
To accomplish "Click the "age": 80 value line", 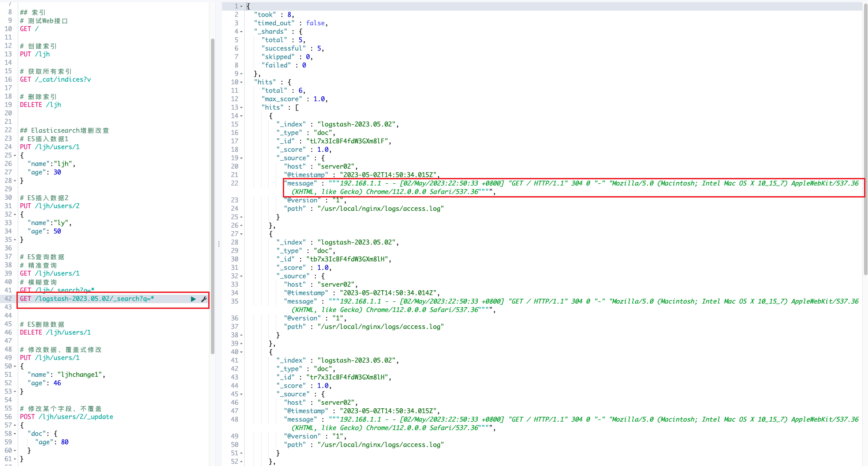I will click(52, 442).
